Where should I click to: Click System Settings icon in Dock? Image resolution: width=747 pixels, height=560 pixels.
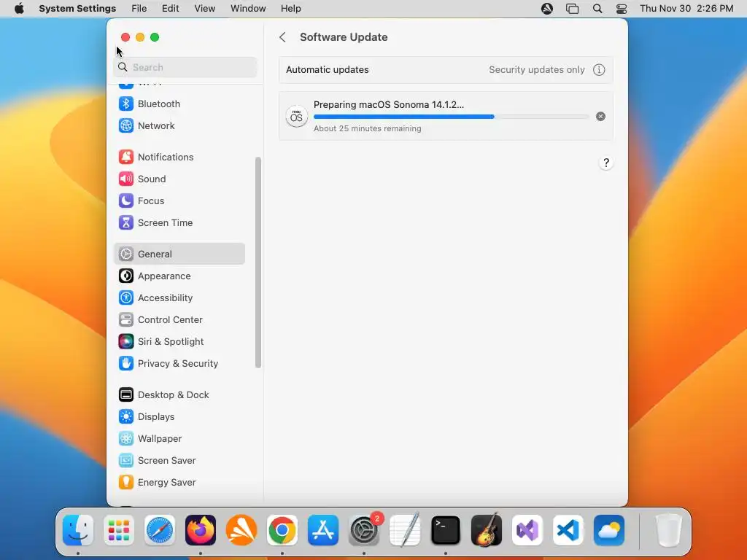(x=364, y=530)
